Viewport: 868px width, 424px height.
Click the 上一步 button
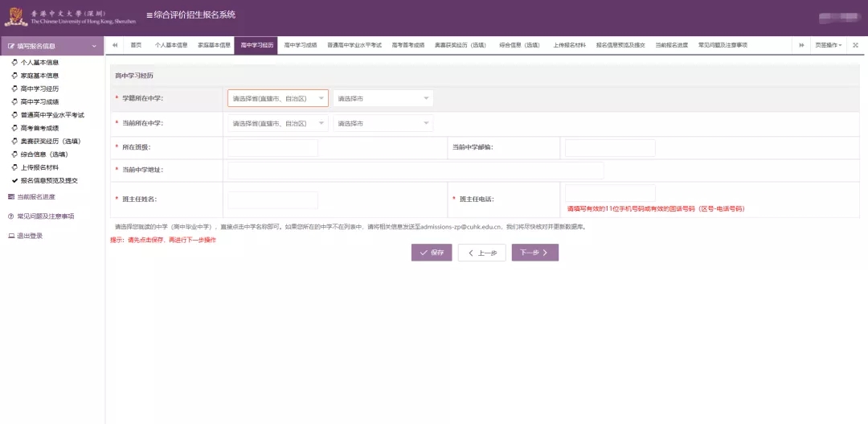coord(482,253)
